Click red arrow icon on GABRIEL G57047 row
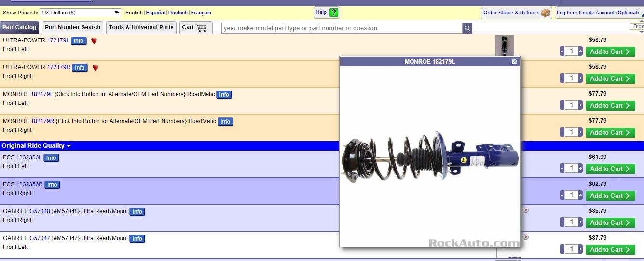 coord(526,237)
